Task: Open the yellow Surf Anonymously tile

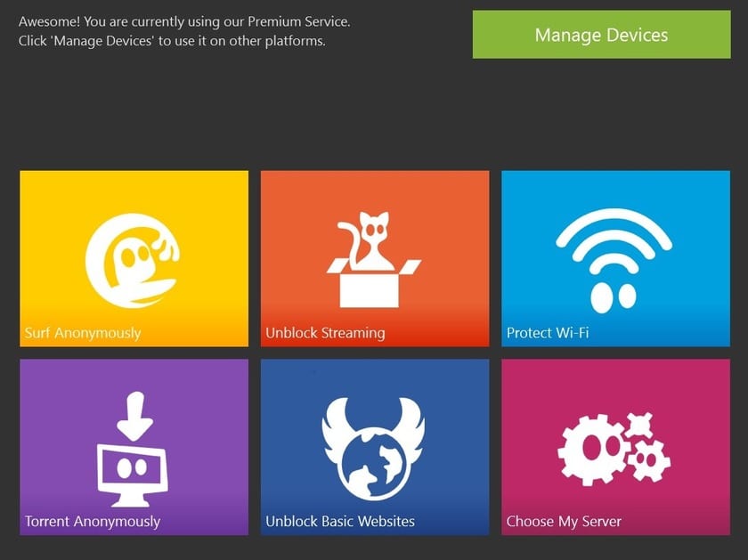Action: point(134,258)
